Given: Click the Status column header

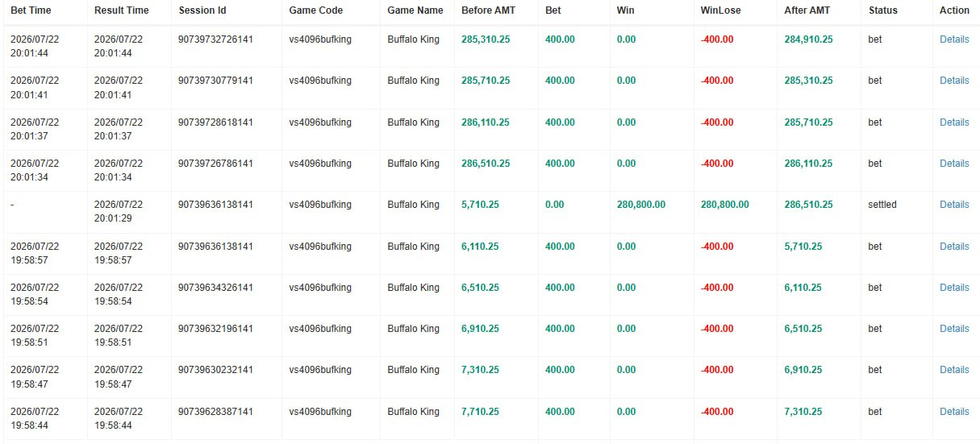Looking at the screenshot, I should 883,10.
